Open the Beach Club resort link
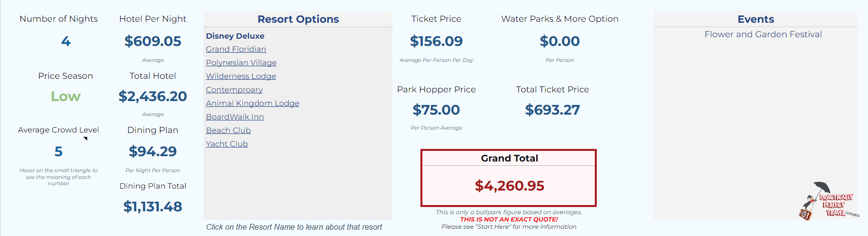This screenshot has width=868, height=236. 228,130
